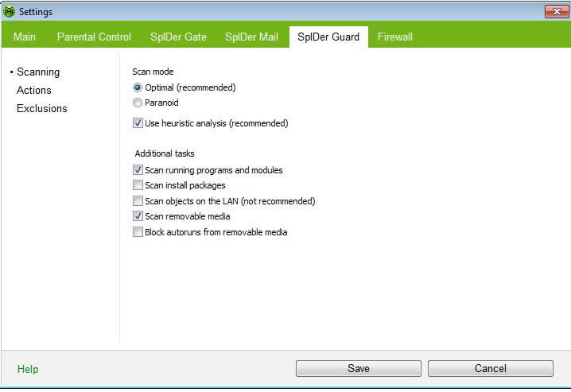Enable Scan objects on the LAN
571x392 pixels.
point(138,201)
